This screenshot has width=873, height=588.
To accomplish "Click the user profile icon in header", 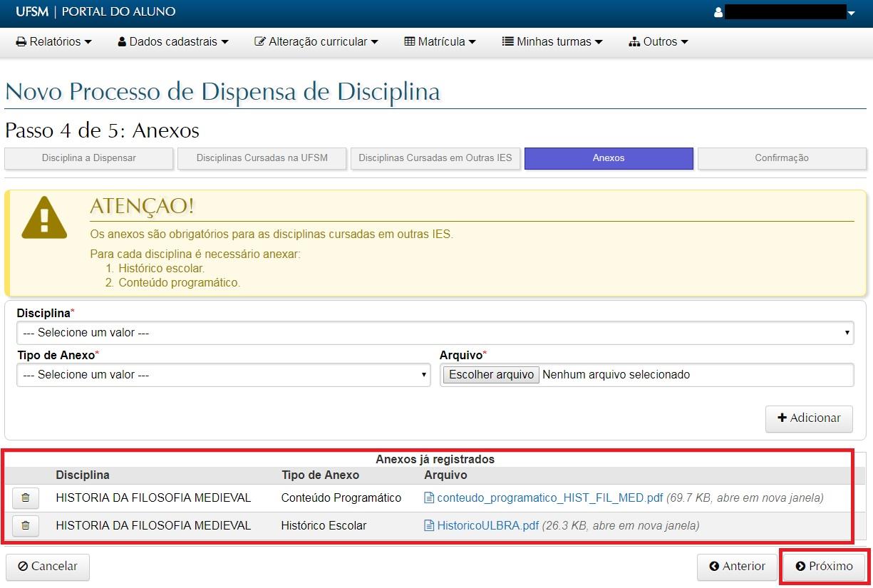I will [x=718, y=12].
